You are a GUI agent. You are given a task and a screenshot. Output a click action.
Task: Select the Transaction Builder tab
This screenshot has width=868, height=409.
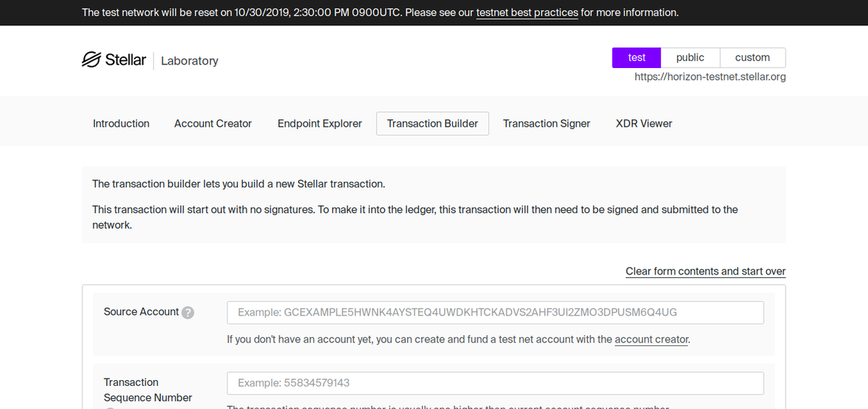[x=433, y=124]
